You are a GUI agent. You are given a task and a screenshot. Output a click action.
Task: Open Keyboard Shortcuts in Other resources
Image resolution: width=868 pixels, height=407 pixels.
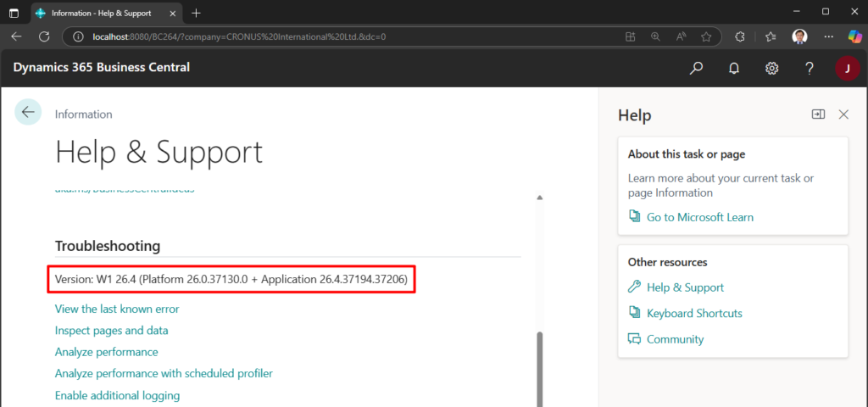click(693, 313)
